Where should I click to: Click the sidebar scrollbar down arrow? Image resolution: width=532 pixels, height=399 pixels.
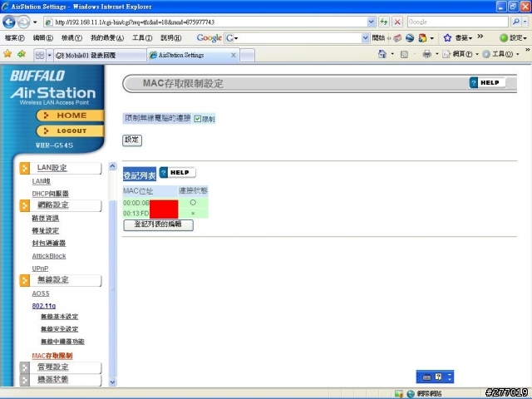point(112,382)
